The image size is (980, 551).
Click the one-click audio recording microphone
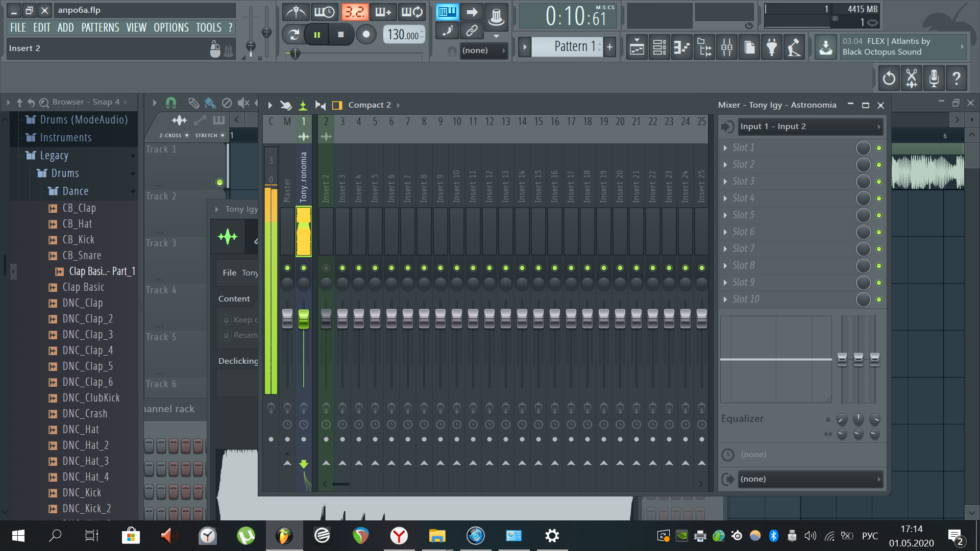pos(934,78)
